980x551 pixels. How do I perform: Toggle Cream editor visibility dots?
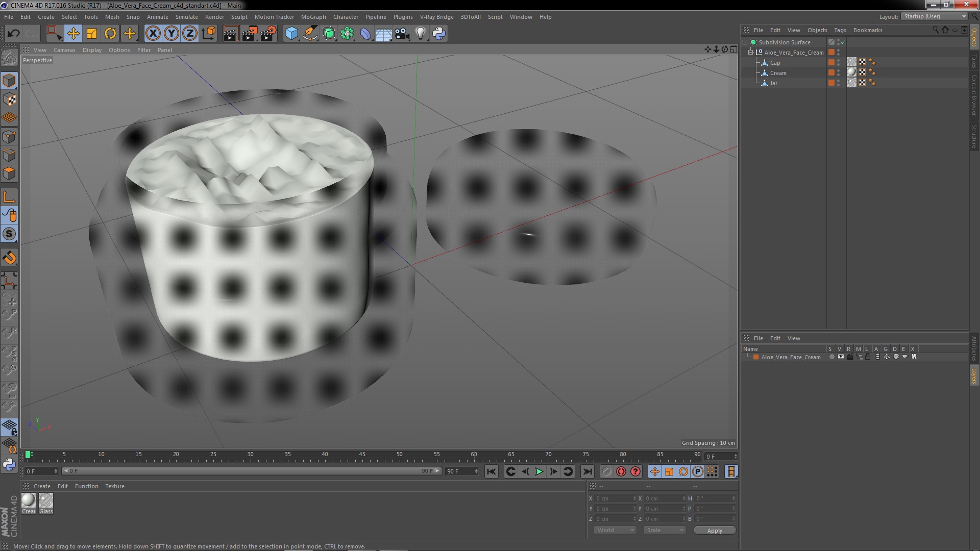[838, 72]
